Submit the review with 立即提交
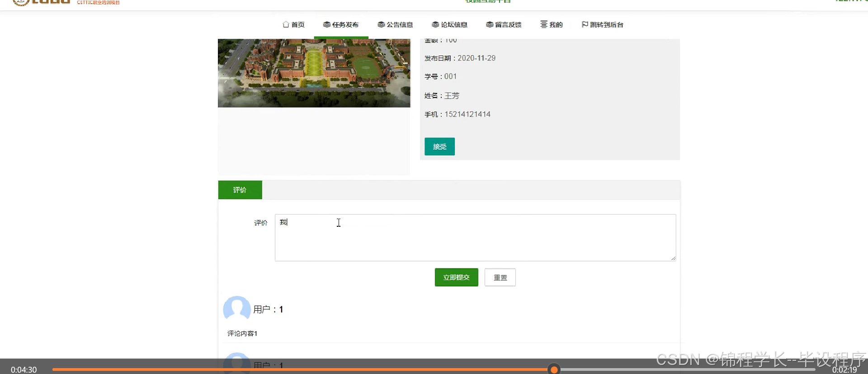 (456, 277)
